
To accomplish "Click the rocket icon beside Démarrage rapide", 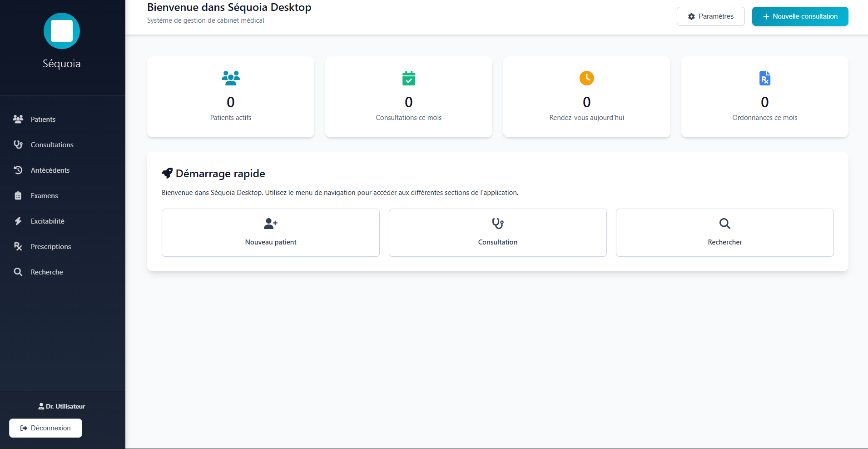I will 167,173.
